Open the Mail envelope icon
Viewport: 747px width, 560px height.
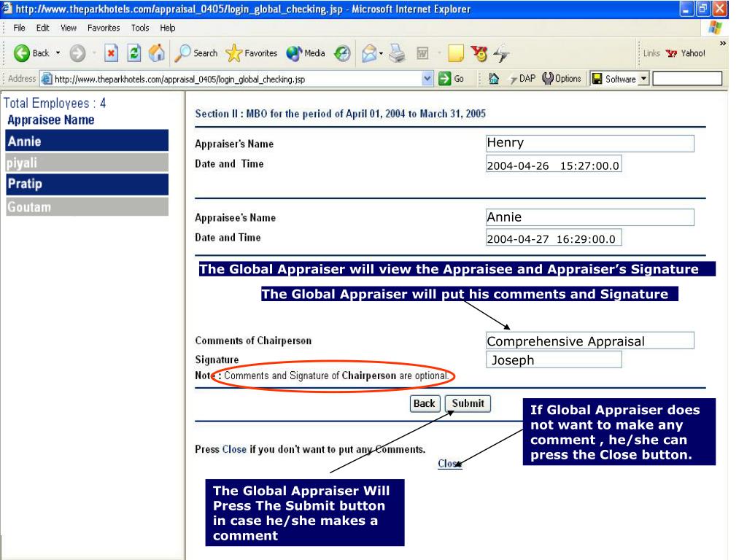pos(369,53)
